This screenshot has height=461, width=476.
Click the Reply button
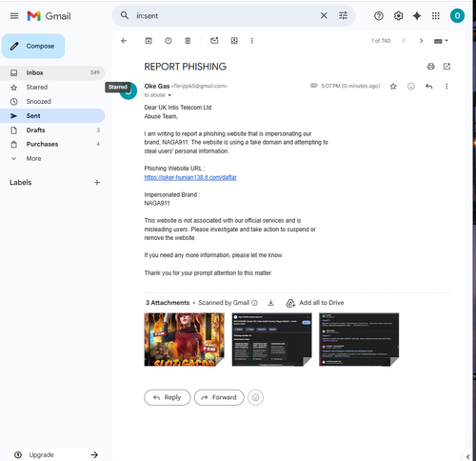[x=168, y=397]
